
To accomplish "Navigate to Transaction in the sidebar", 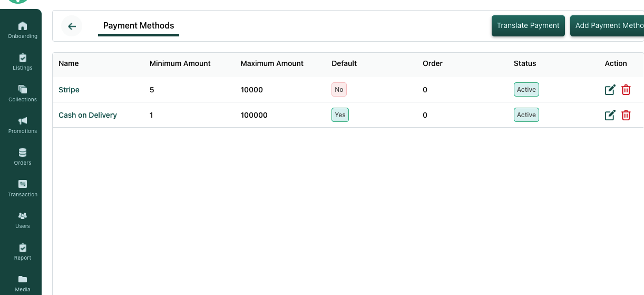I will 22,185.
